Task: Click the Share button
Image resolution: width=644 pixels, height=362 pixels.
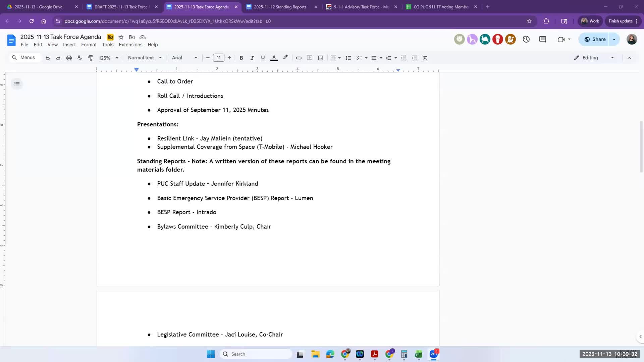Action: pyautogui.click(x=595, y=39)
